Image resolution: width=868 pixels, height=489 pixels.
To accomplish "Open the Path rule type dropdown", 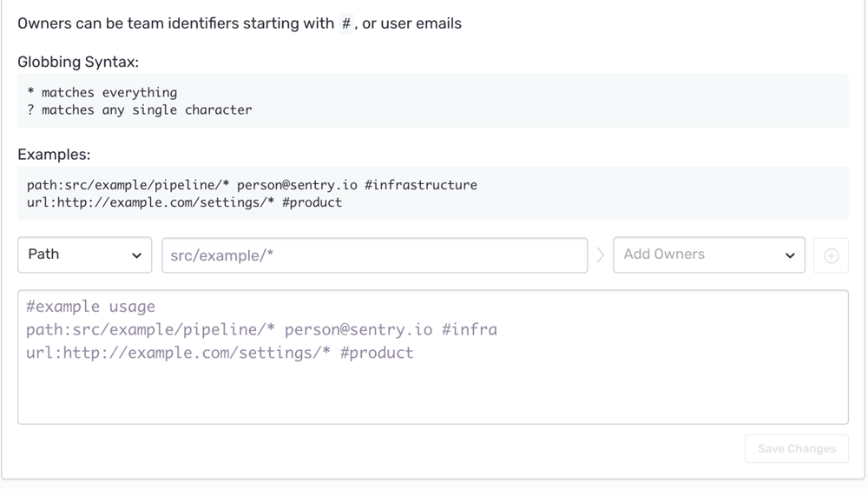I will coord(84,255).
